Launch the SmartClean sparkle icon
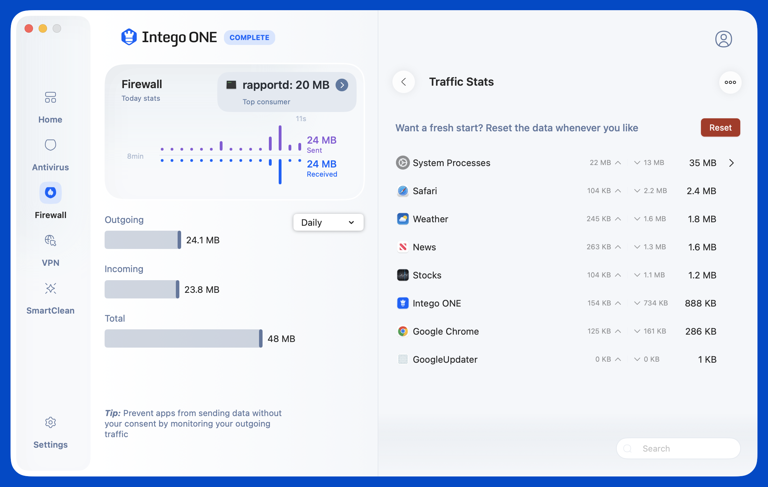 [50, 288]
